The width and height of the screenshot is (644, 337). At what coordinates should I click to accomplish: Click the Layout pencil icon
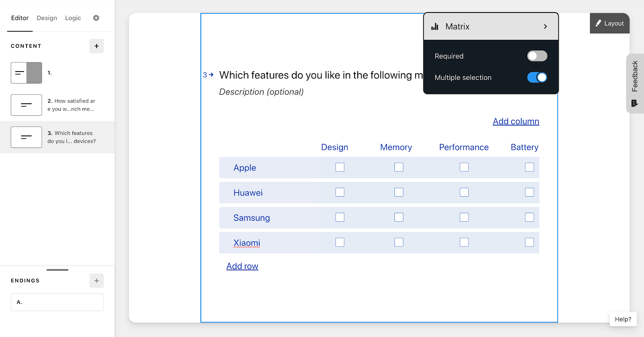[599, 23]
